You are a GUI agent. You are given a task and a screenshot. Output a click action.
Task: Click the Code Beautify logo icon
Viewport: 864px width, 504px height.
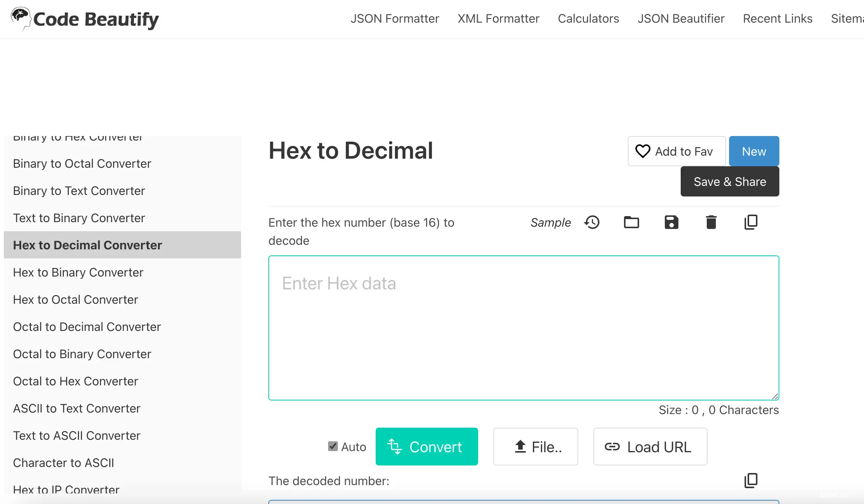point(20,18)
